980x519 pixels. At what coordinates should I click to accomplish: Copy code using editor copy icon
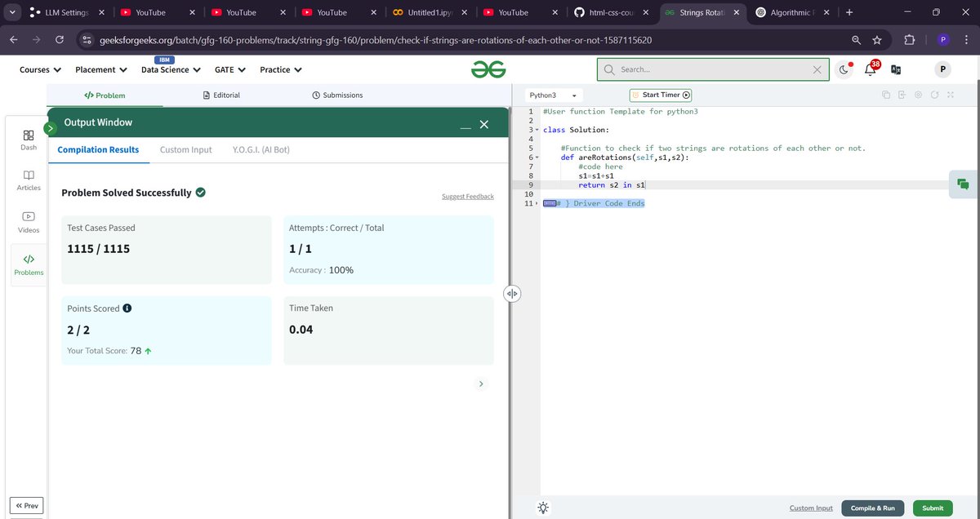[886, 95]
